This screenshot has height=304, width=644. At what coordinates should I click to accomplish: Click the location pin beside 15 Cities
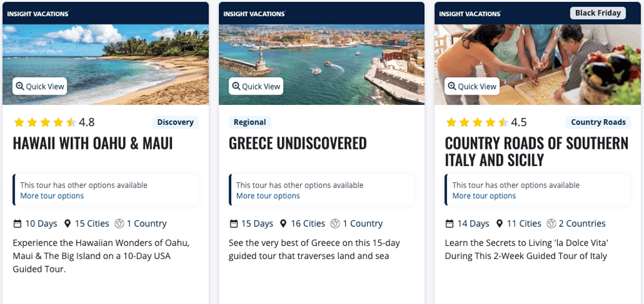click(67, 223)
